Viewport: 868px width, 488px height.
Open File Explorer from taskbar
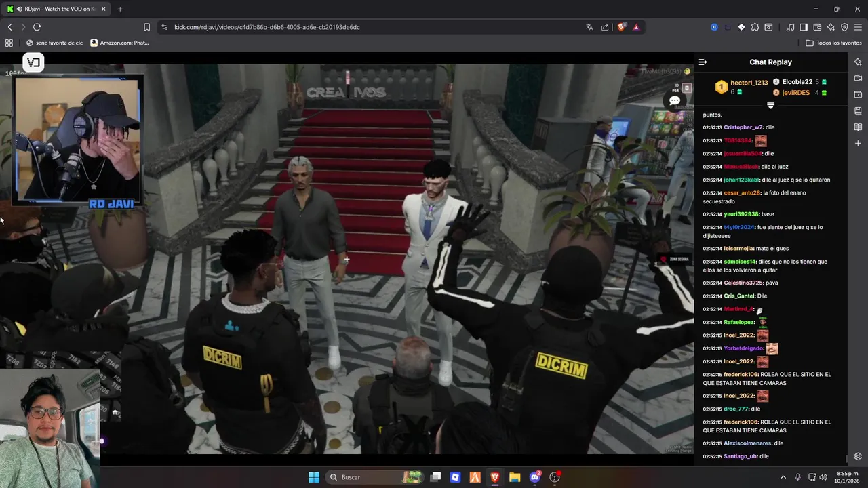(515, 477)
